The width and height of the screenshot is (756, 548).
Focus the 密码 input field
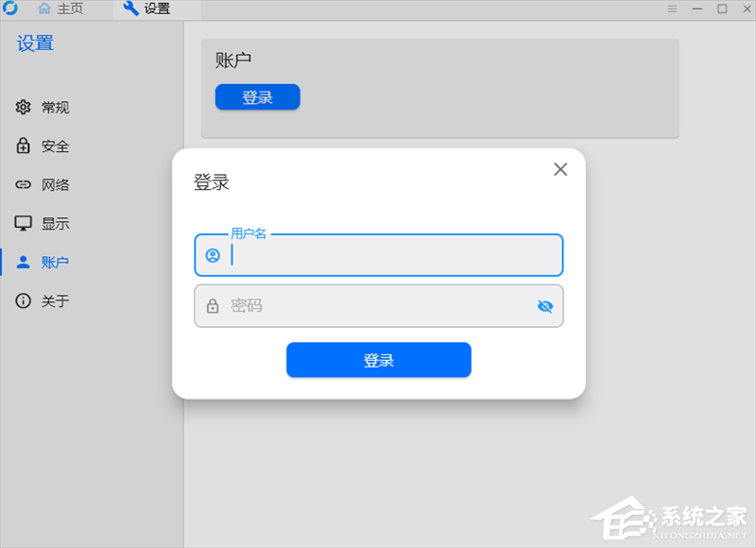(x=379, y=306)
